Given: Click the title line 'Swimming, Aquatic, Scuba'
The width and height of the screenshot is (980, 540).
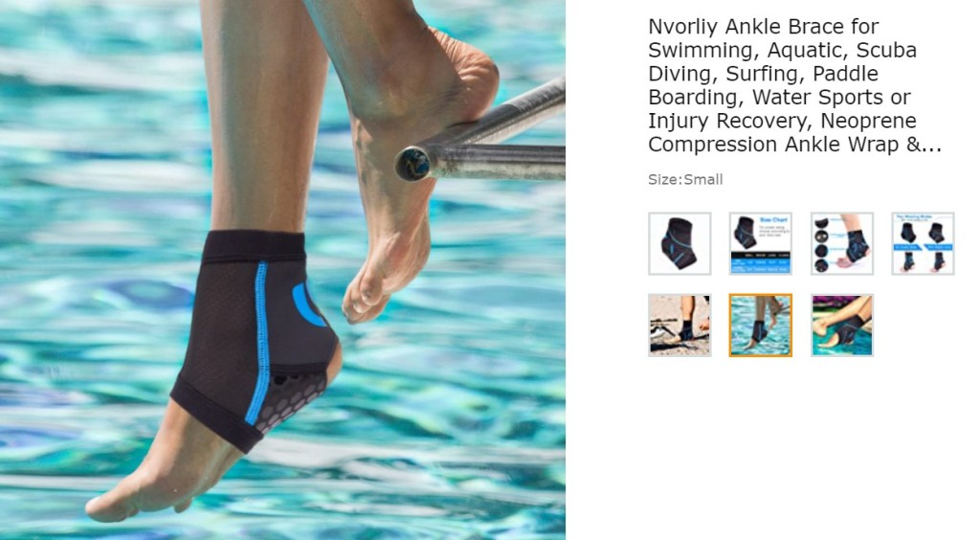Looking at the screenshot, I should point(782,50).
